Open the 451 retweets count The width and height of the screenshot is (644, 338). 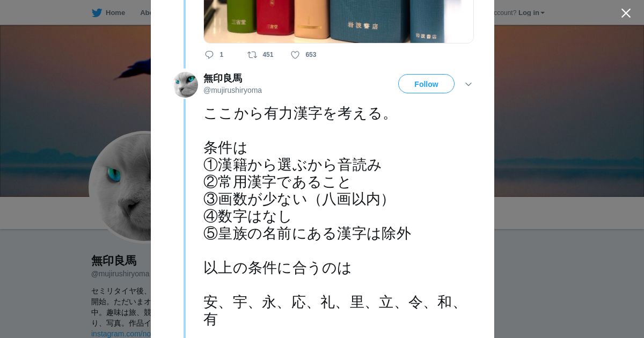click(x=268, y=55)
